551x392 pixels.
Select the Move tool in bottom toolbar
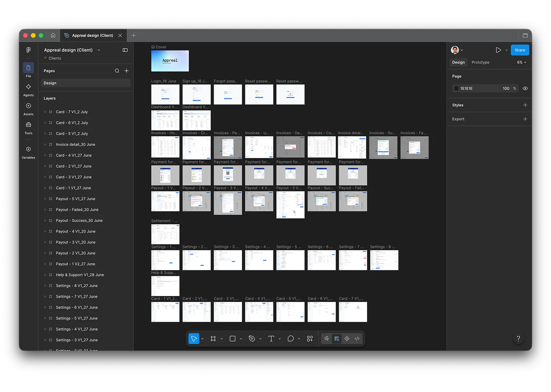194,339
